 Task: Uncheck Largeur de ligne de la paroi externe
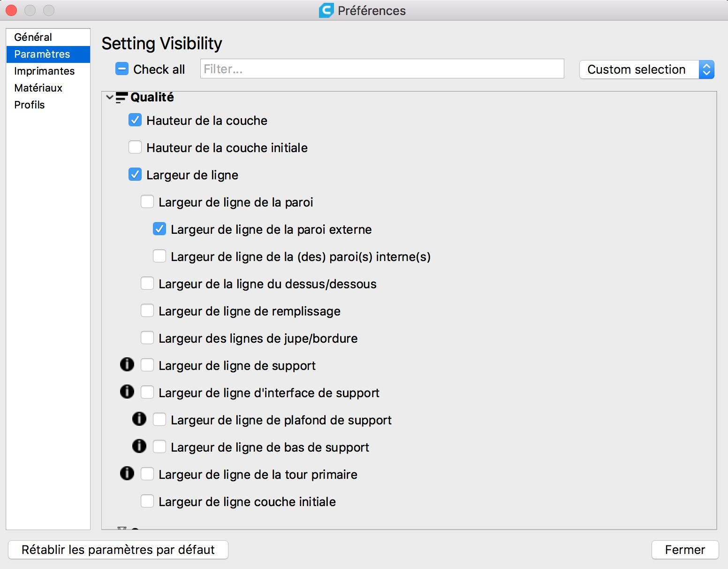[159, 229]
